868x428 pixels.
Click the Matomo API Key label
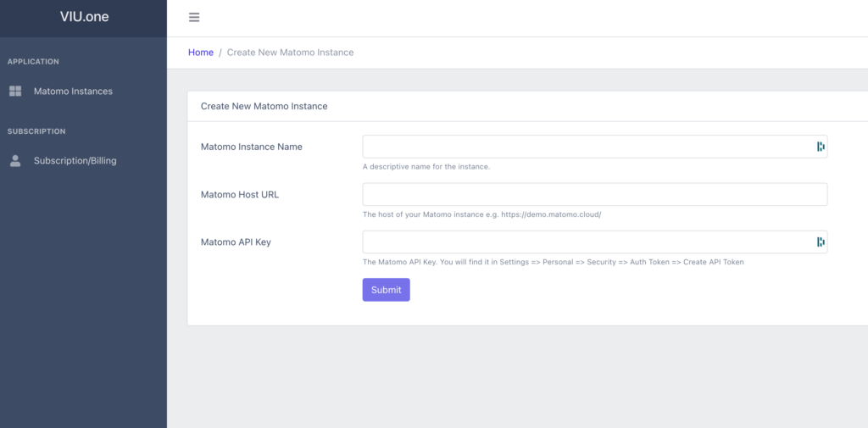tap(236, 242)
